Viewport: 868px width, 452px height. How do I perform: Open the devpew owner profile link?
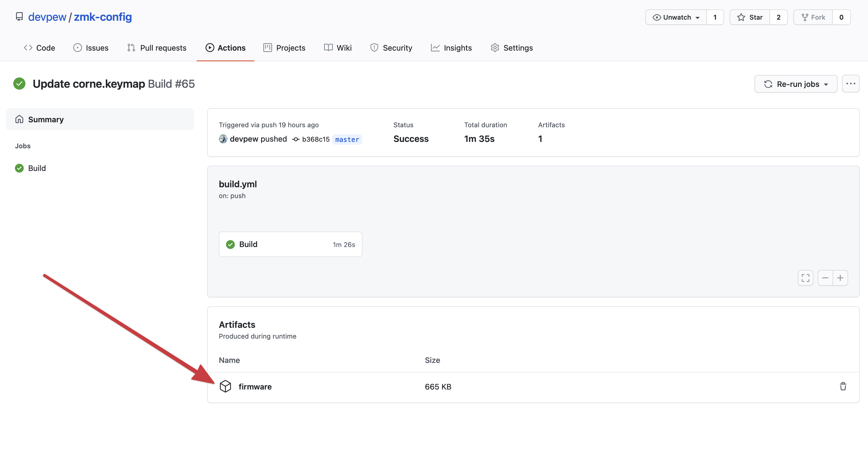[x=47, y=17]
